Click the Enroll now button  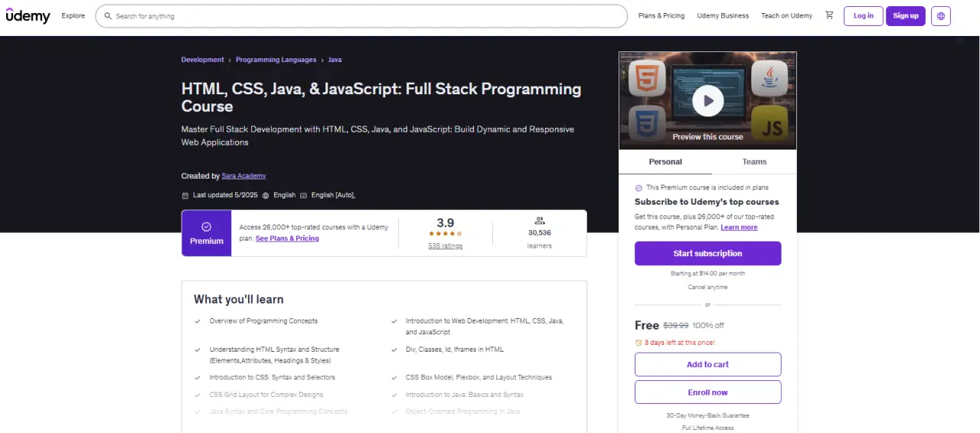(707, 392)
